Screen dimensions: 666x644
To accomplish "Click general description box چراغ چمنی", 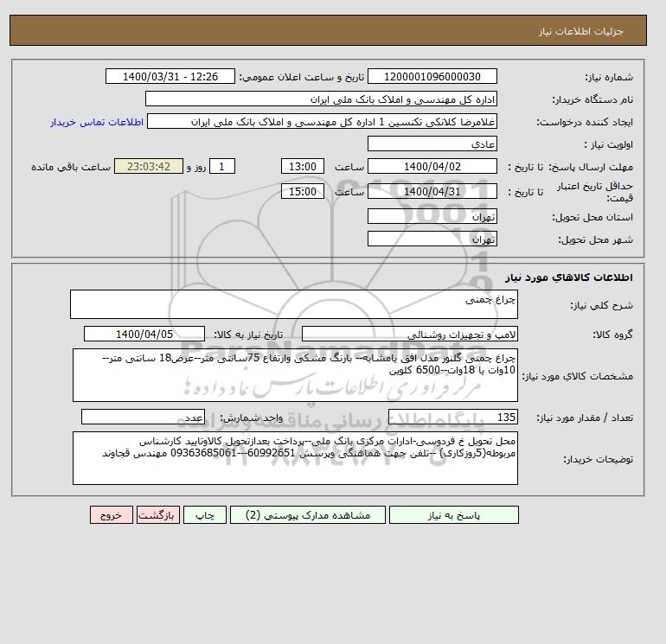I will pos(294,304).
